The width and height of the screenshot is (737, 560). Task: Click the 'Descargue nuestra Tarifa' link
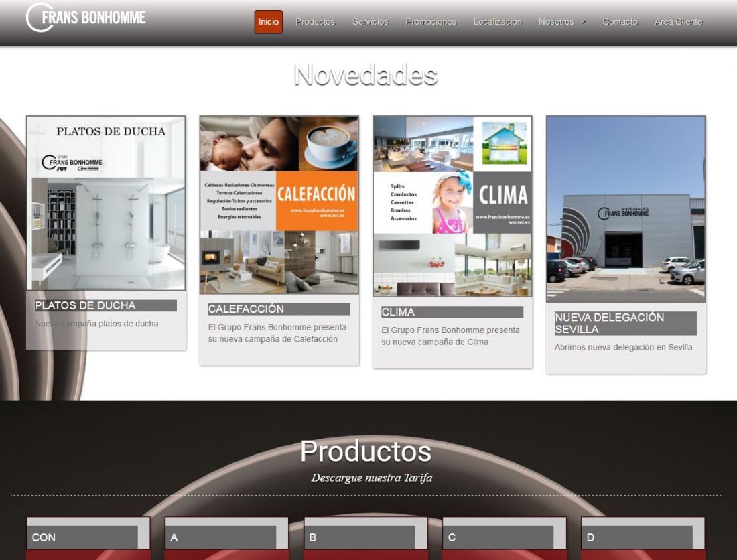pyautogui.click(x=371, y=478)
